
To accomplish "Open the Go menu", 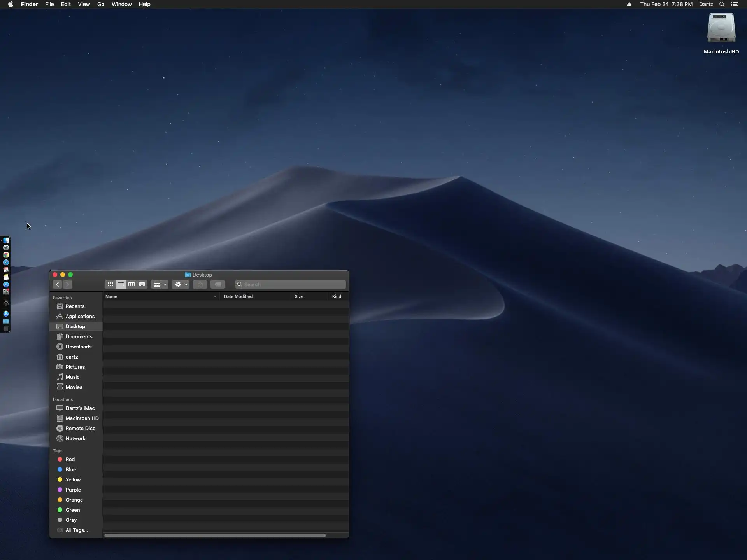I will click(101, 4).
